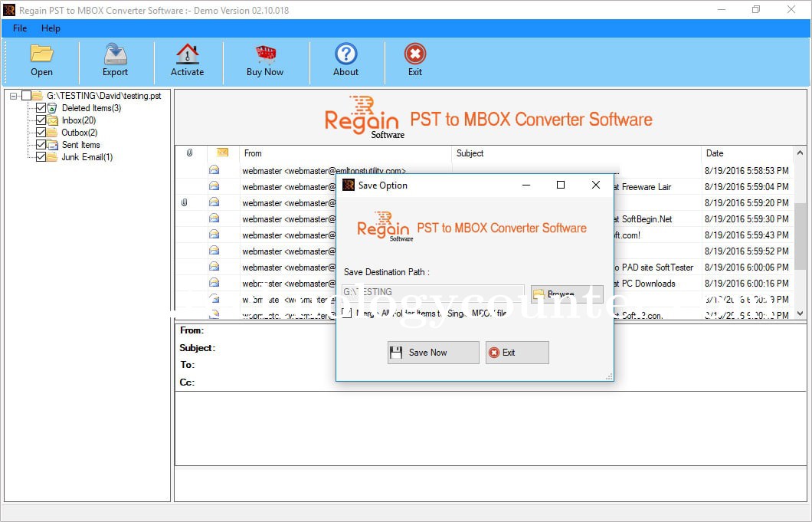The height and width of the screenshot is (522, 812).
Task: Select email with subject PC Downloads
Action: [648, 284]
